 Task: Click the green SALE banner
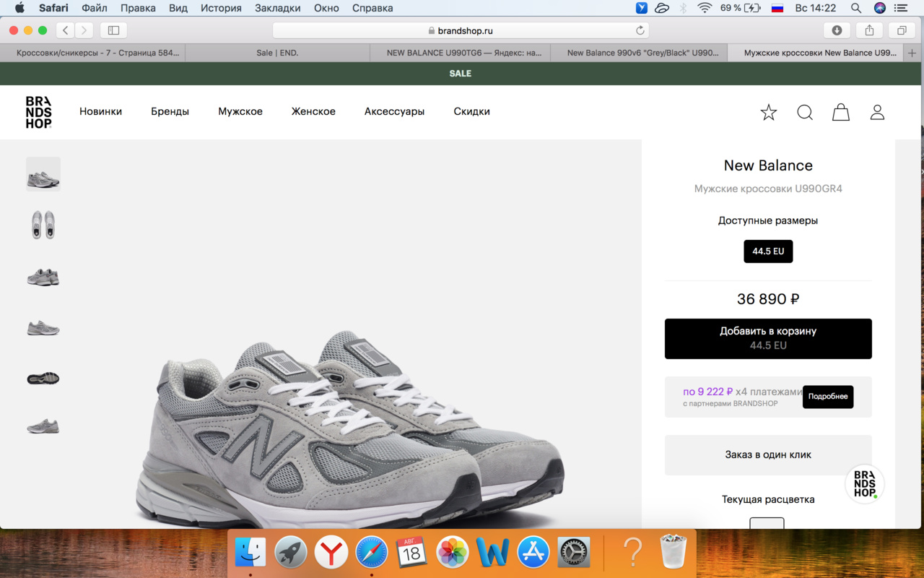pyautogui.click(x=461, y=73)
